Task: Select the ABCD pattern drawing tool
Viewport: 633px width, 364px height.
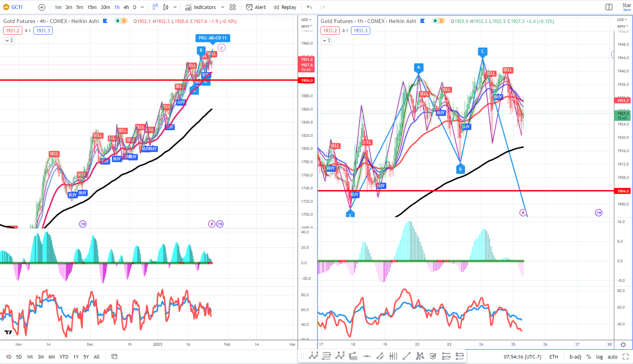Action: 340,356
